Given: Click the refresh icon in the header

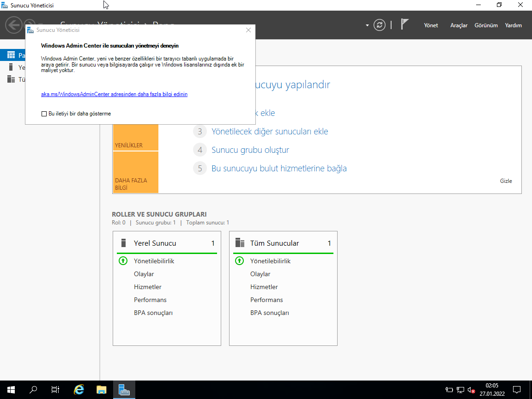Looking at the screenshot, I should point(379,25).
